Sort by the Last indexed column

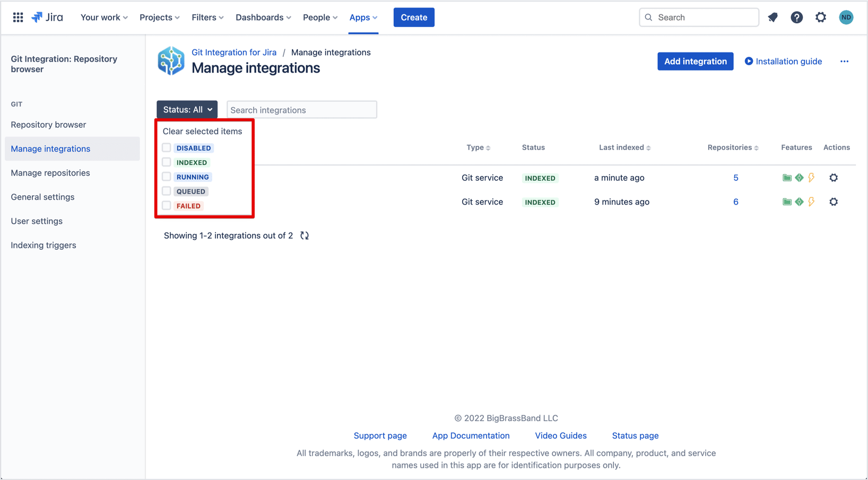click(x=624, y=147)
